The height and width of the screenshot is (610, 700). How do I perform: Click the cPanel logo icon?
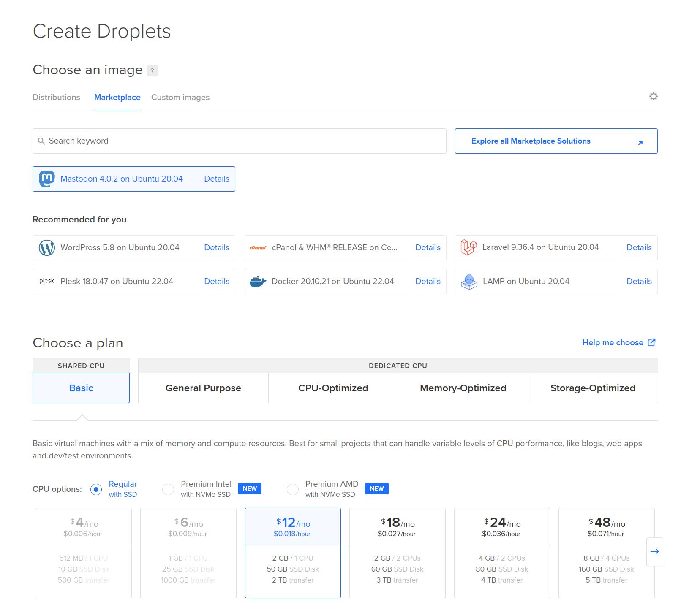pyautogui.click(x=258, y=248)
